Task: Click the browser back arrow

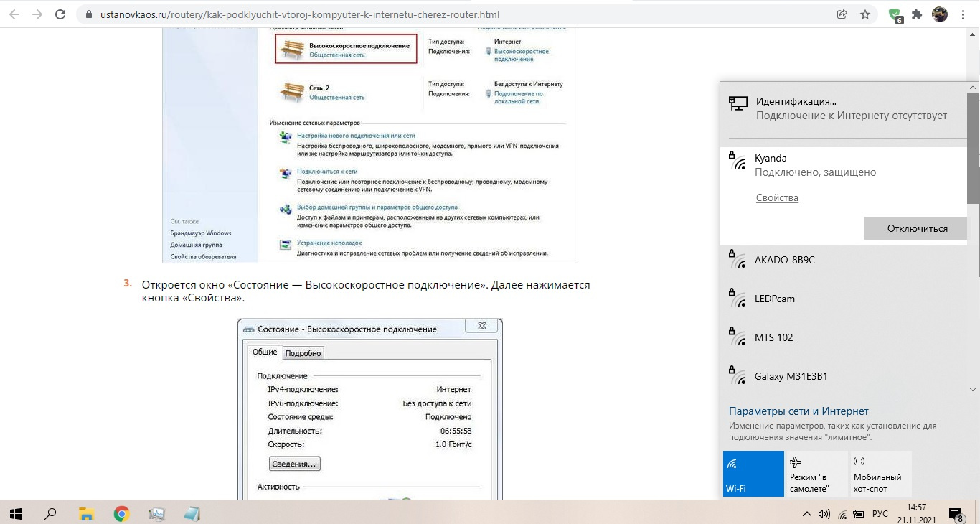Action: (16, 14)
